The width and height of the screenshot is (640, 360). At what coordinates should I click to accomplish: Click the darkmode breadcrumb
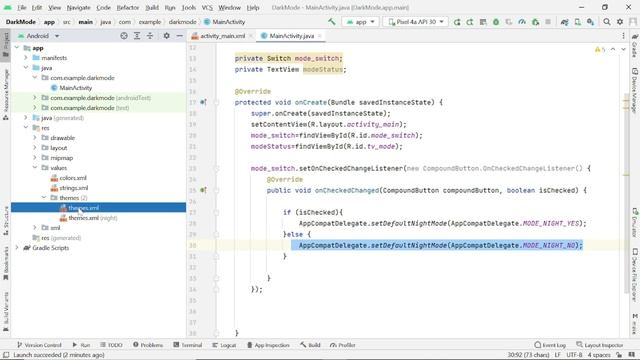(182, 22)
